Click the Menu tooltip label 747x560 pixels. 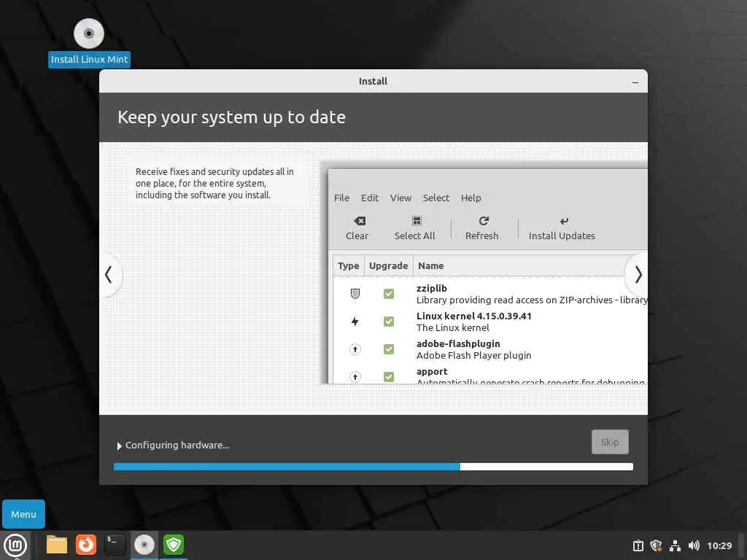click(x=23, y=514)
